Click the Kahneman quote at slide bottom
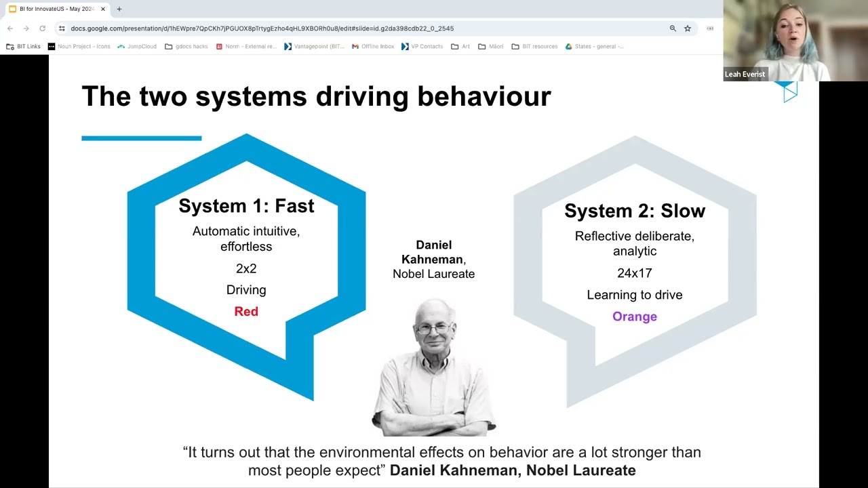 [x=442, y=461]
